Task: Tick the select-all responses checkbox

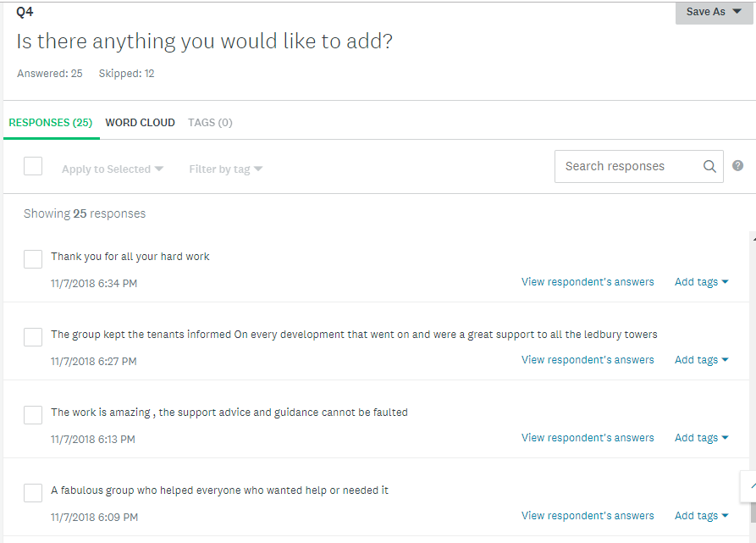Action: point(33,166)
